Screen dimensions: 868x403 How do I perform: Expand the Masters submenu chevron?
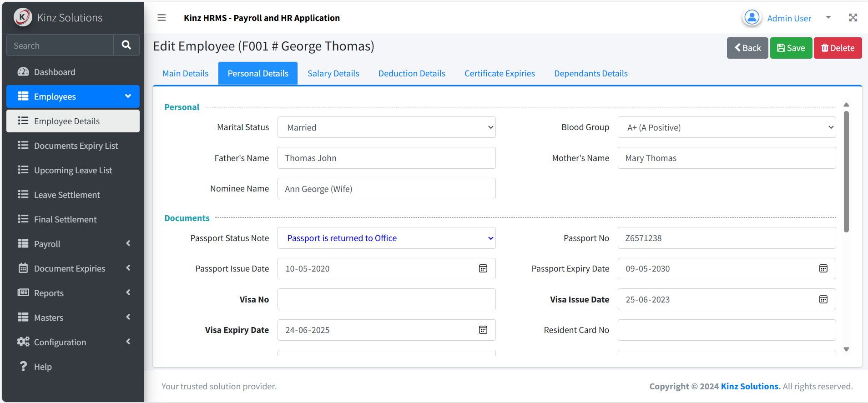click(128, 317)
